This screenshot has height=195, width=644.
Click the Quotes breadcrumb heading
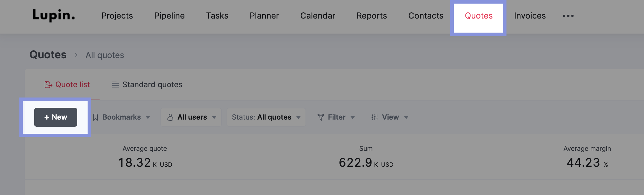tap(48, 55)
